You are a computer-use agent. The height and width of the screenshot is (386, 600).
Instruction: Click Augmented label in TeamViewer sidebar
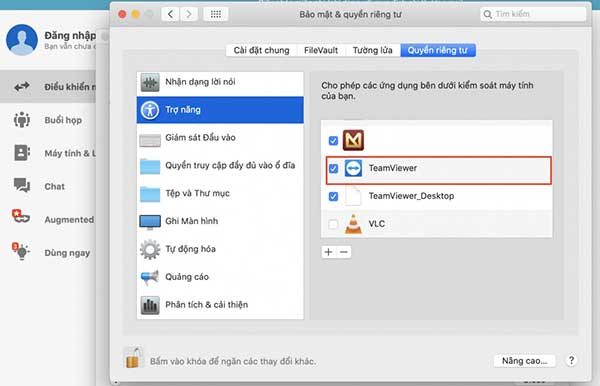69,220
